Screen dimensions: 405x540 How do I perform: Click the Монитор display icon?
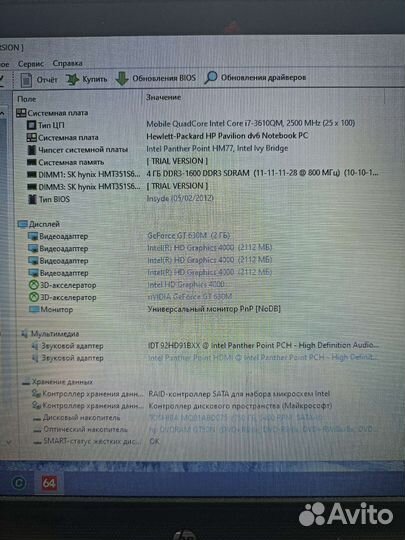pyautogui.click(x=34, y=310)
